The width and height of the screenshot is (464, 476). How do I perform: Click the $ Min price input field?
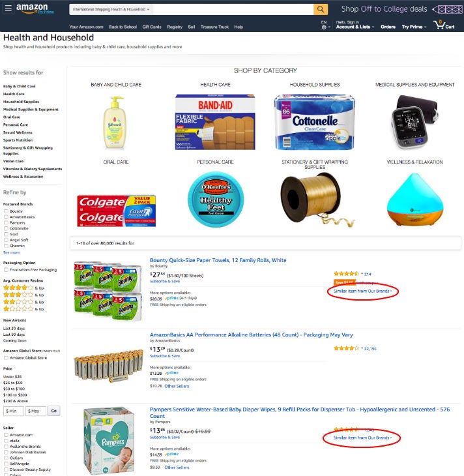coord(14,411)
